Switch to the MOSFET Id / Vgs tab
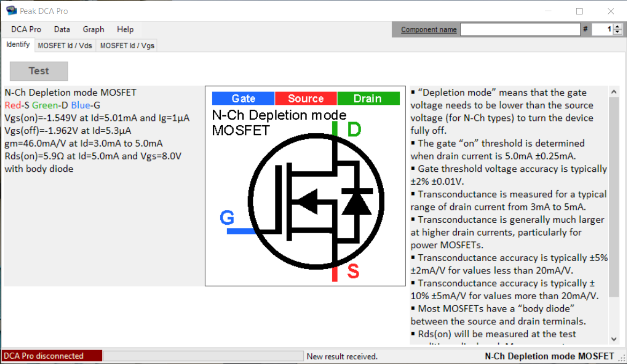Screen dimensions: 627x364 tap(127, 45)
